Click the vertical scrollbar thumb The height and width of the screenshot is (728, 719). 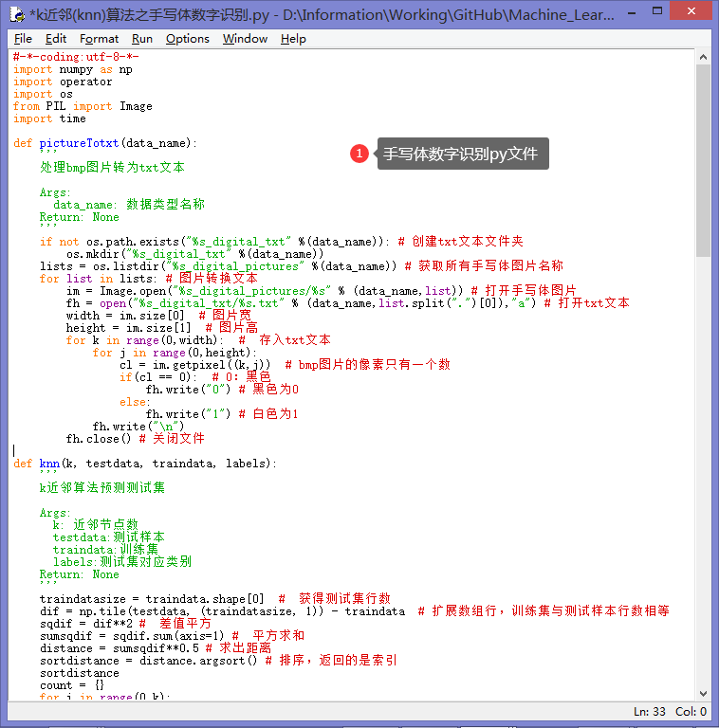click(703, 160)
